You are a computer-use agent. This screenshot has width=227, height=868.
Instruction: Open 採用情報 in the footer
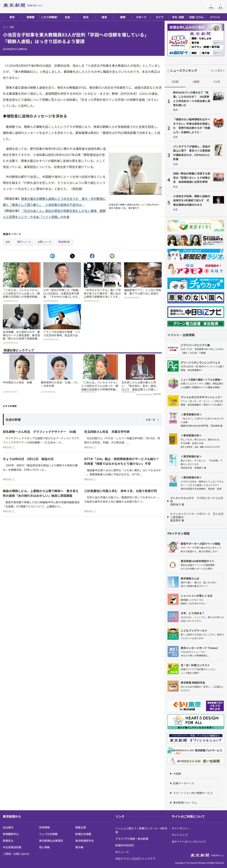(x=44, y=827)
